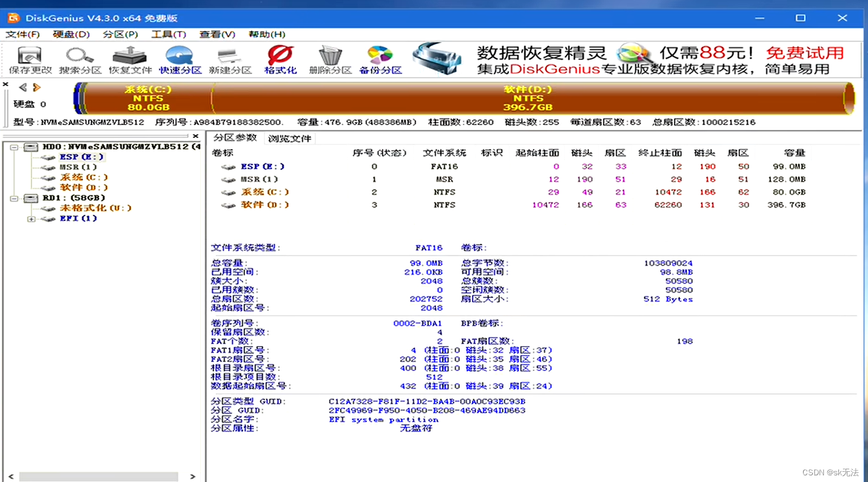Collapse the HD0 NVMe SAMSUNG tree node
Image resolution: width=868 pixels, height=482 pixels.
(14, 147)
